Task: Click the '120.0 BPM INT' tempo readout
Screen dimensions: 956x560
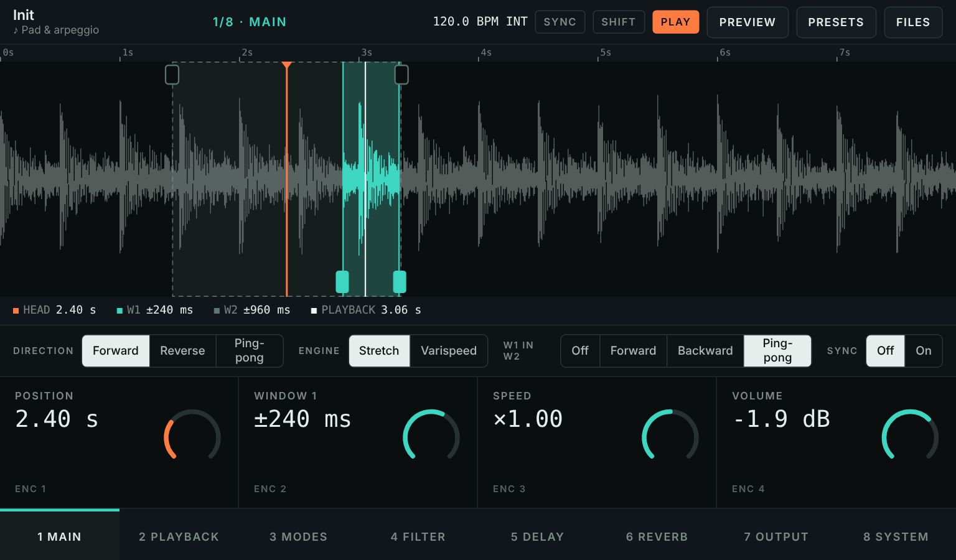Action: 480,22
